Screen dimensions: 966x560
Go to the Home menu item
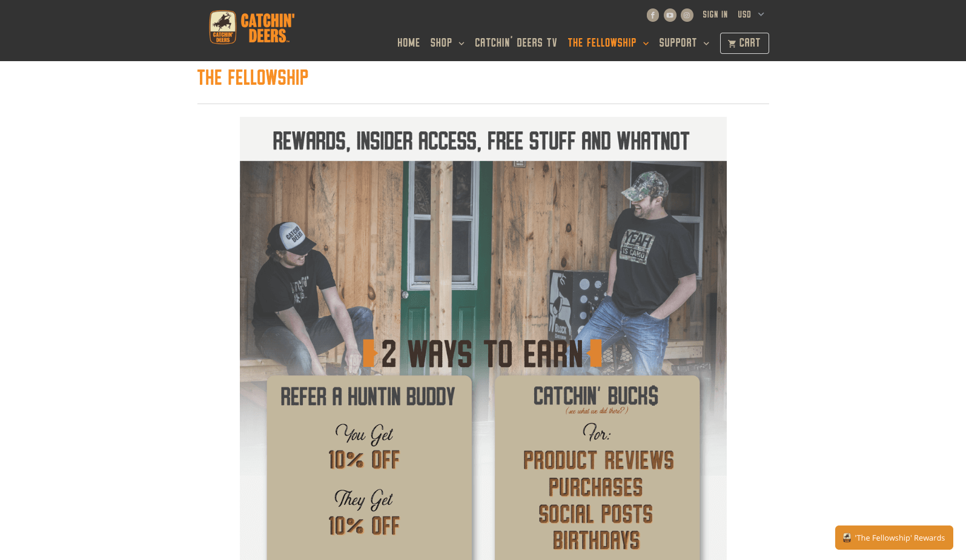point(408,43)
